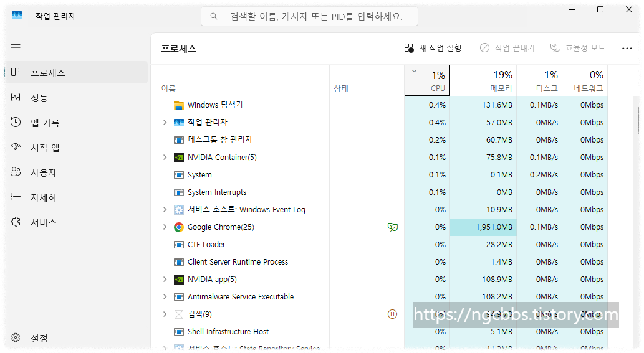Click the 데스크톱 창 관리자 process icon

click(x=179, y=140)
